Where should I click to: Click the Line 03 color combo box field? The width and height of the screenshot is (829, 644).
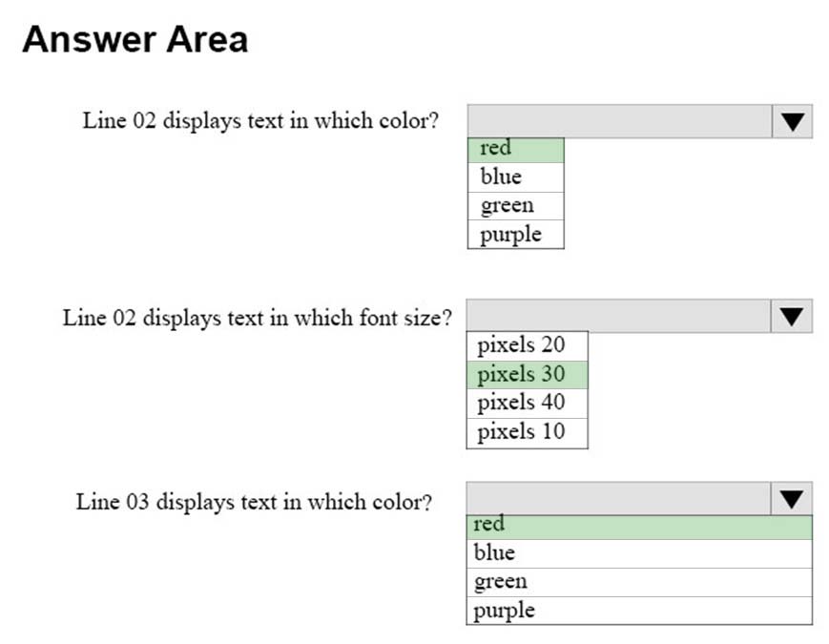point(618,499)
